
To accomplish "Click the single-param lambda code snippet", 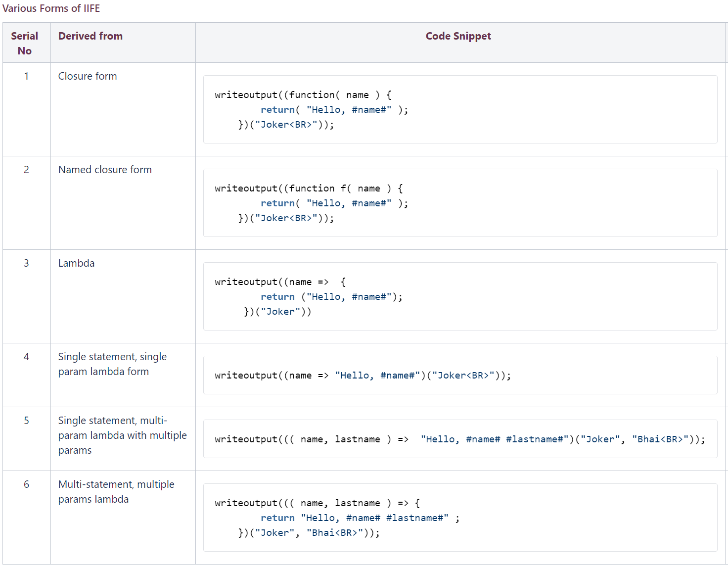I will click(x=363, y=376).
